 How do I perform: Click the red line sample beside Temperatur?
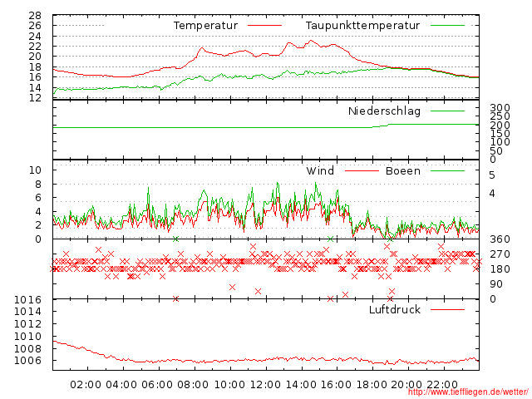coord(264,26)
